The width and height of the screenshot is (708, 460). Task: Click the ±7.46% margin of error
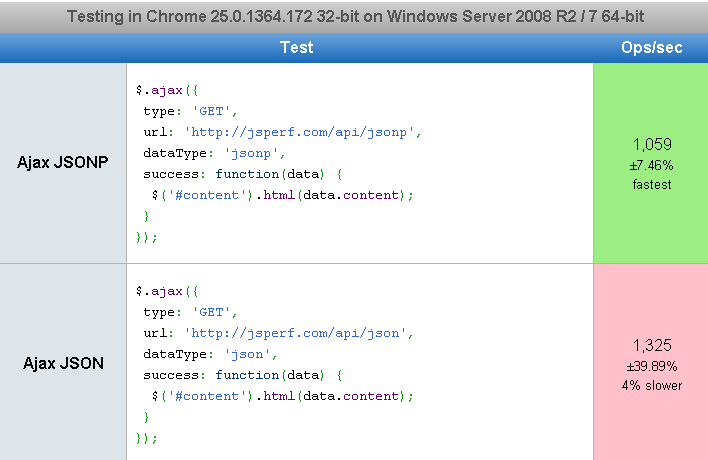point(652,165)
